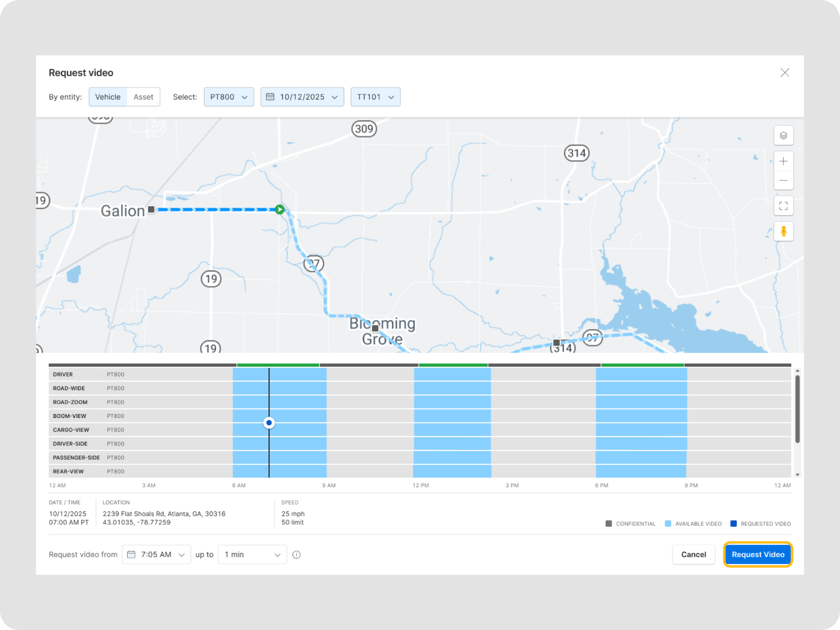Expand the TT101 dropdown
Viewport: 840px width, 630px height.
click(375, 97)
